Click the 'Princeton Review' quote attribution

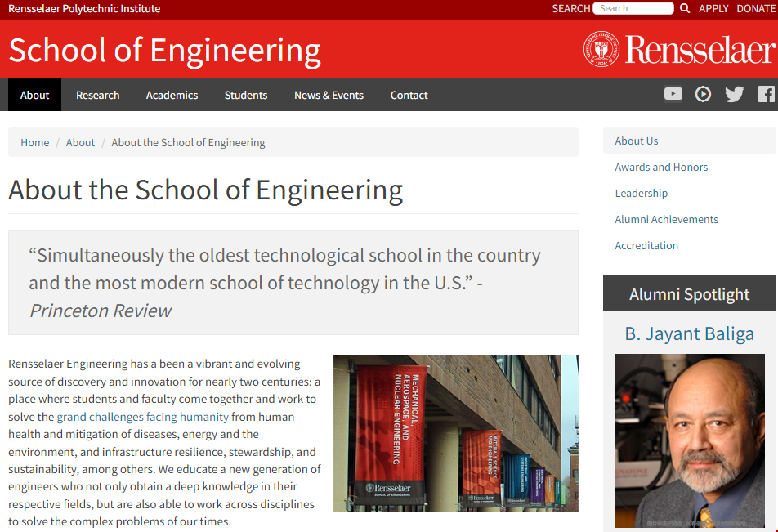[101, 311]
